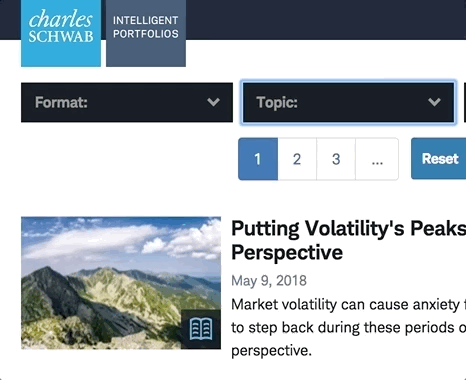Click the Charles Schwab logo

[x=61, y=33]
